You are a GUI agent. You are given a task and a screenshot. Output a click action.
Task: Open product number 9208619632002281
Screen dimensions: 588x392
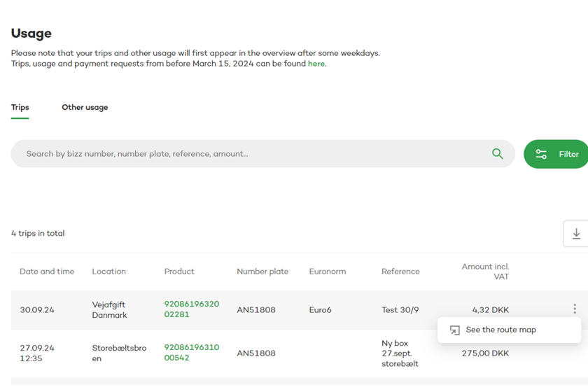pos(191,309)
